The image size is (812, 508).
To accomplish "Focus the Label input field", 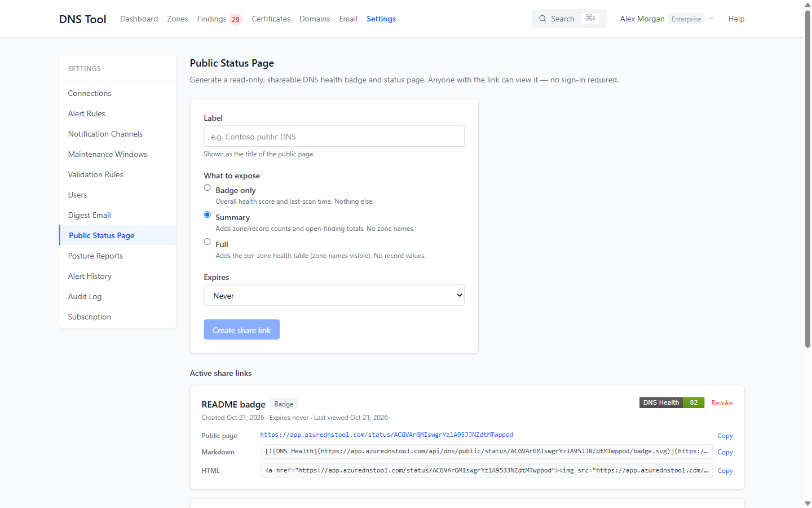I will 334,136.
